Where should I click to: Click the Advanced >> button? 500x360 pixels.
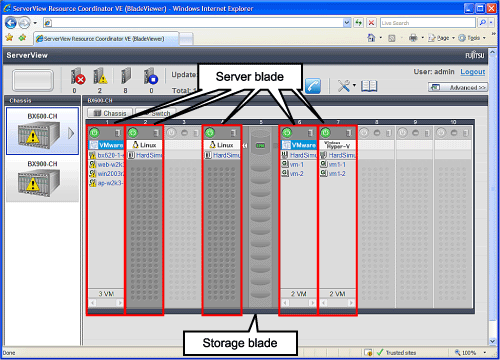(458, 87)
